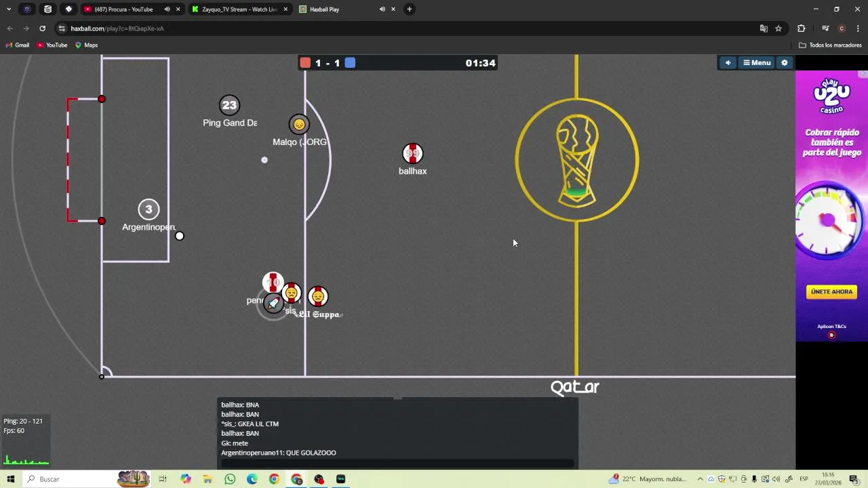This screenshot has height=488, width=868.
Task: Click the white ball near penalty box
Action: pos(179,236)
